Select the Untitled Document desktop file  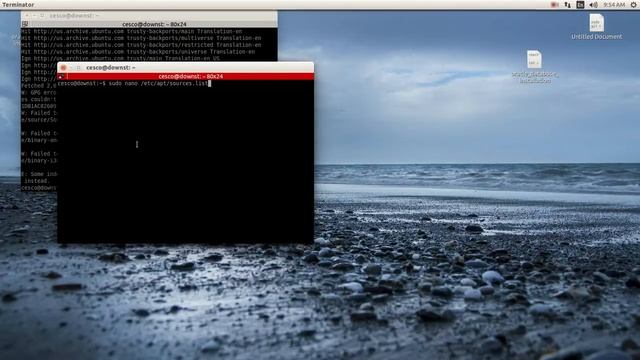(x=596, y=27)
